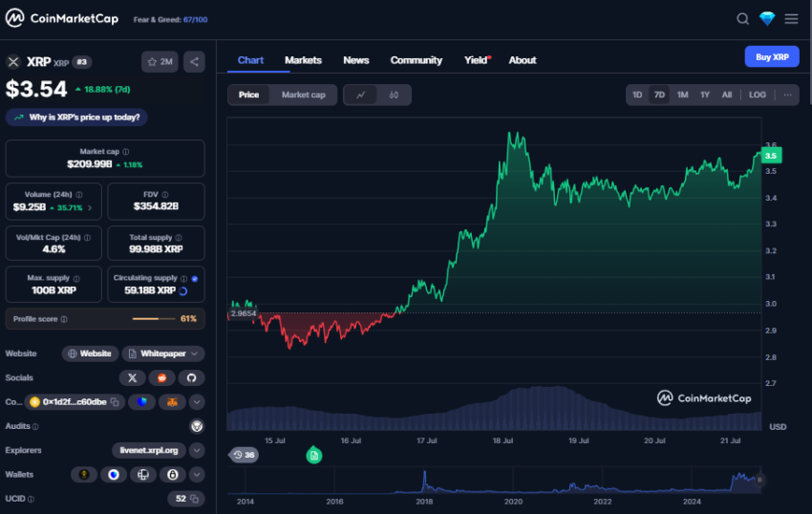
Task: Open the hamburger menu
Action: click(791, 19)
